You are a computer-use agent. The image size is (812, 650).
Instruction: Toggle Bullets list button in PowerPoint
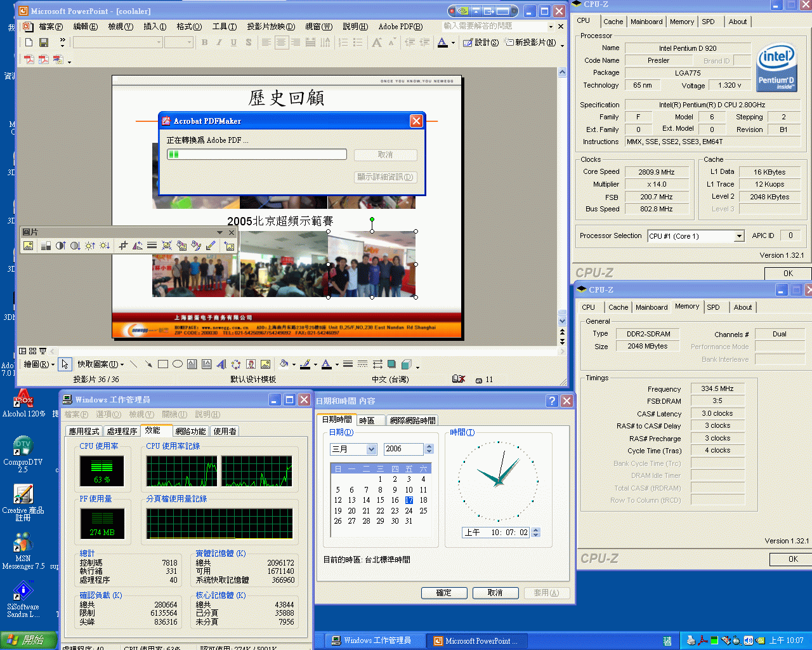(x=358, y=43)
